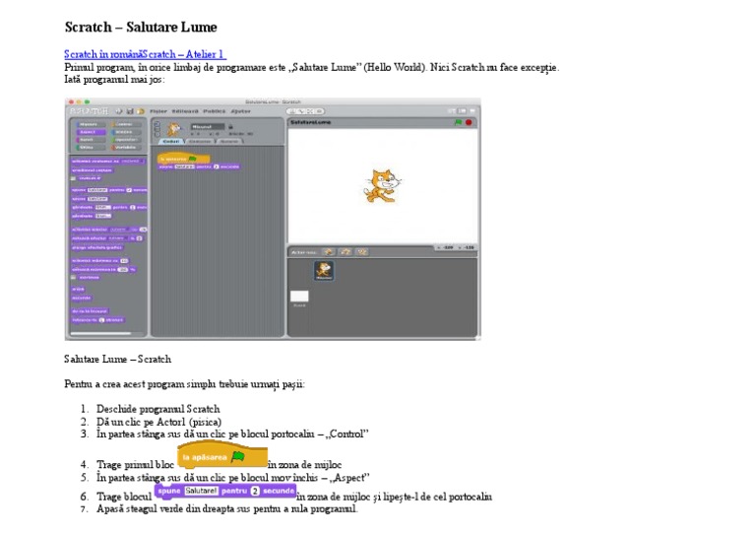
Task: Select the cat thumbnail in the sprite list
Action: click(324, 271)
